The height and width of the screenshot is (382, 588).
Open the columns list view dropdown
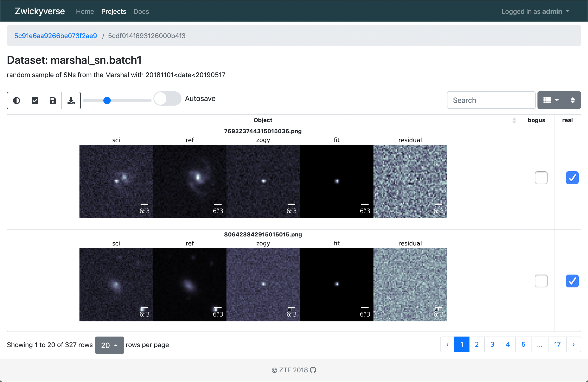(551, 100)
